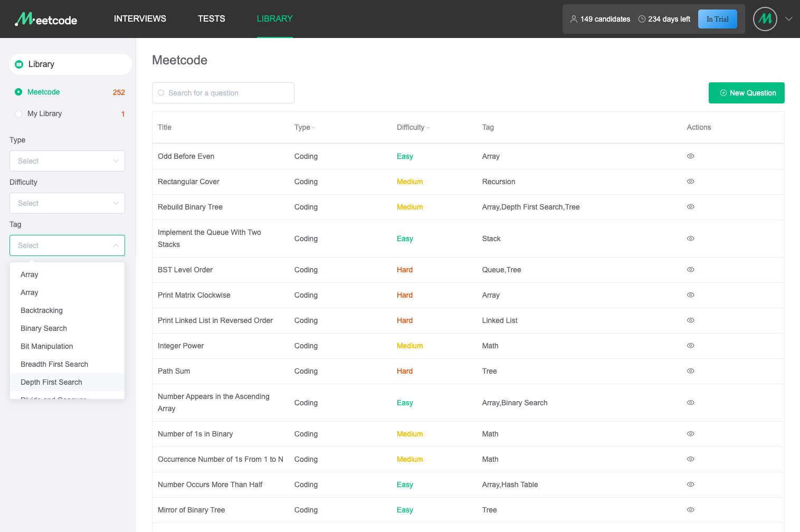800x532 pixels.
Task: View Number Occurs More Than Half question
Action: [x=690, y=484]
